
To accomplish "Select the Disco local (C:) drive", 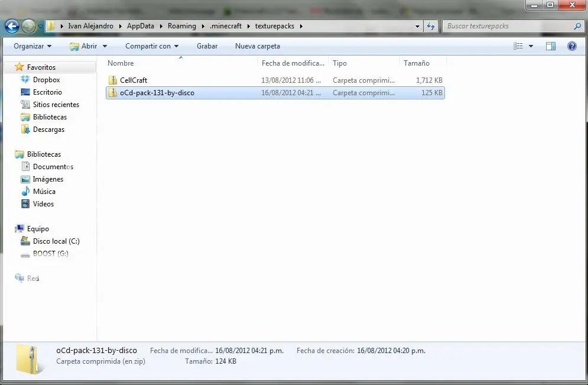I will (56, 241).
